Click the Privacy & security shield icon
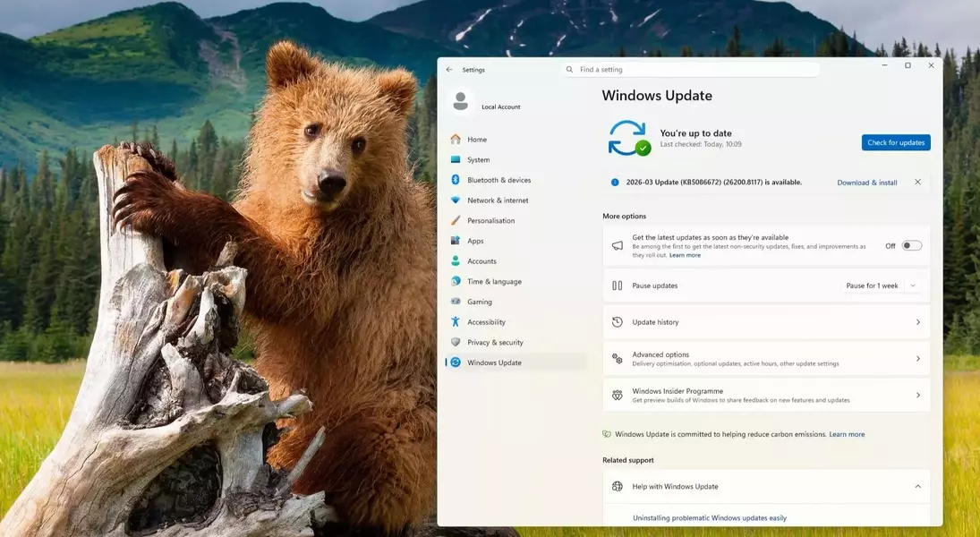Screen dimensions: 980x537 coord(456,343)
